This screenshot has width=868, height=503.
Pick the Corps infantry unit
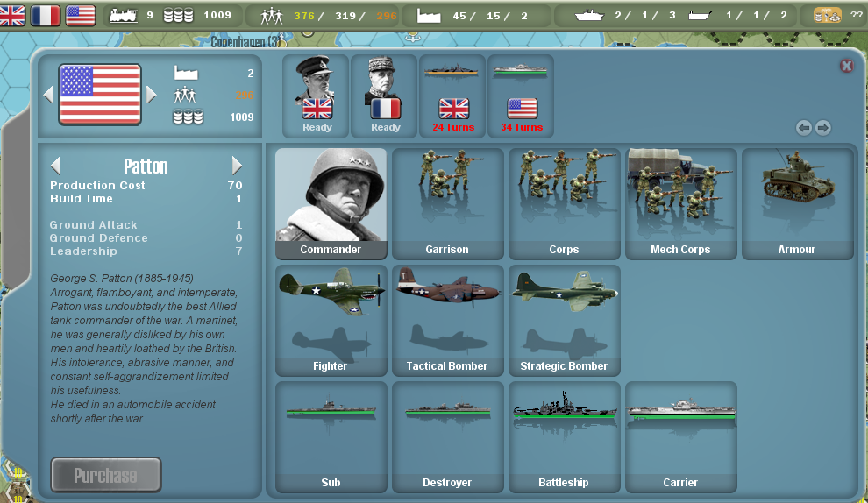(x=564, y=203)
